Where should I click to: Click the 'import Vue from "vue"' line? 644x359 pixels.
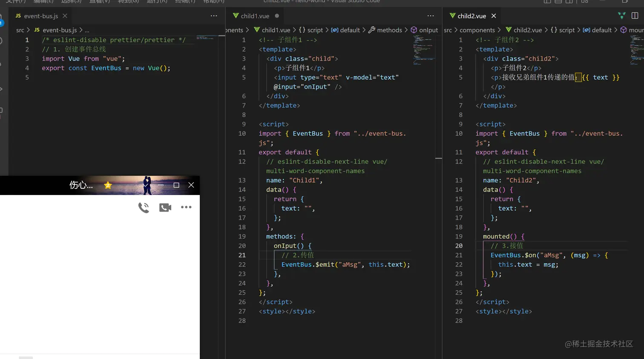click(83, 59)
